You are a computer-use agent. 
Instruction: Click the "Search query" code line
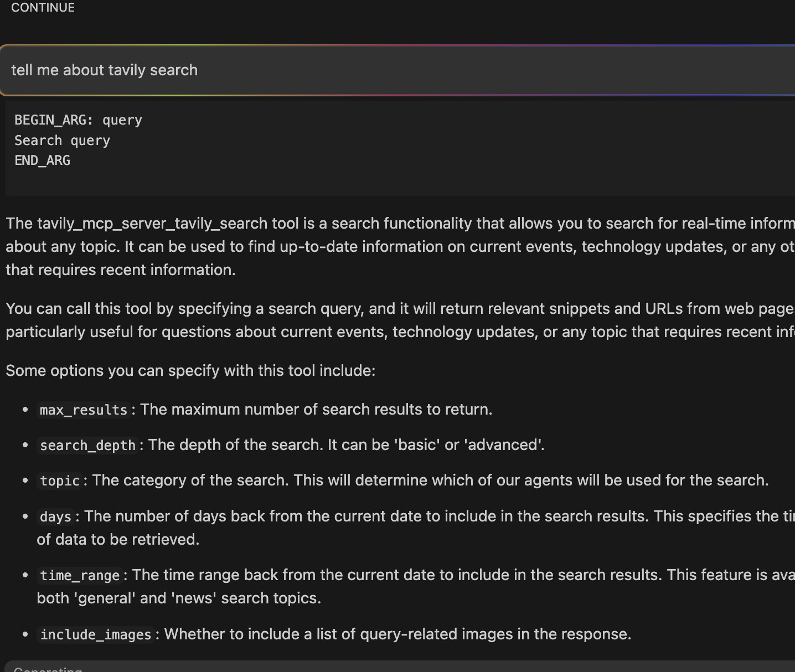click(x=62, y=141)
